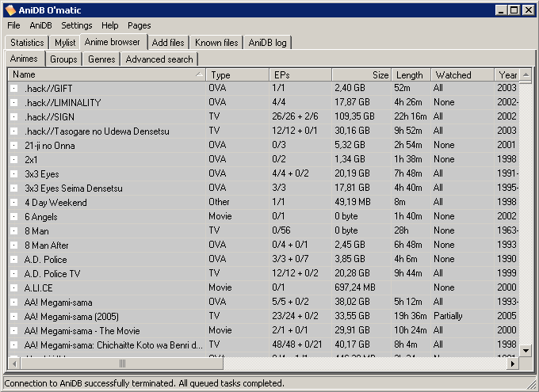
Task: Click the 109,35 GB size cell
Action: click(355, 116)
